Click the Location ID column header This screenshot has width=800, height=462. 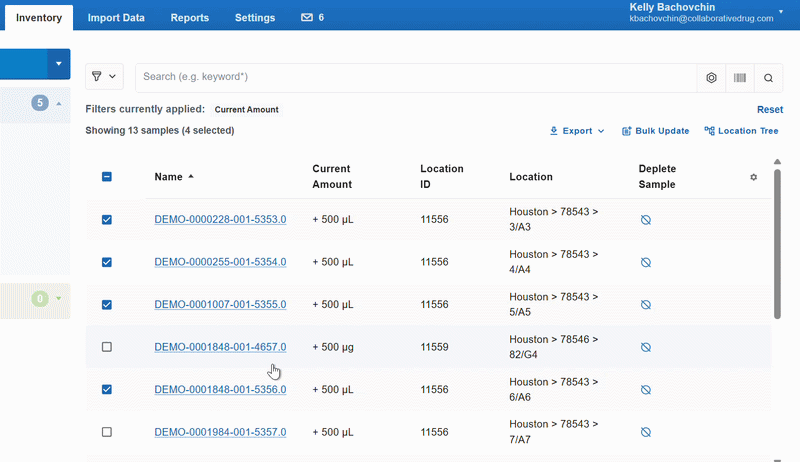442,176
